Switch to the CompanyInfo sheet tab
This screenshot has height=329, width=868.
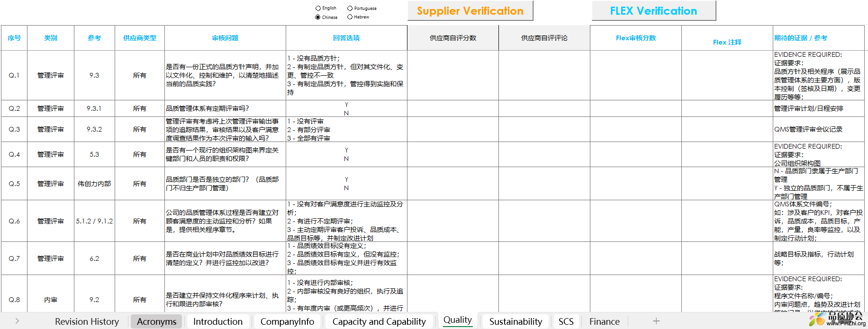(287, 321)
